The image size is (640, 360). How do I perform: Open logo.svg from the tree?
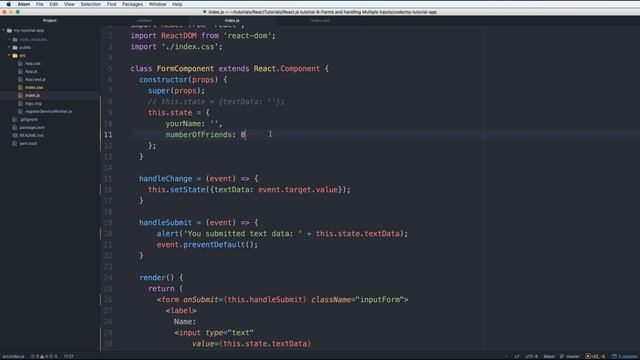point(33,104)
